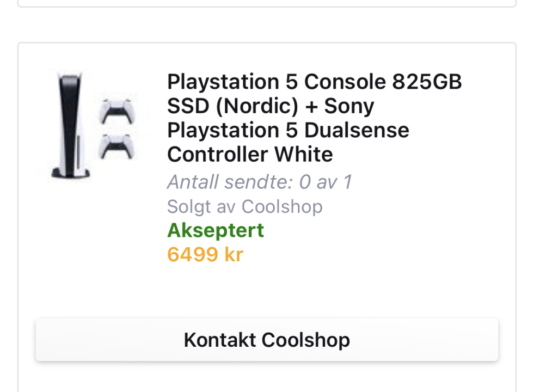
Task: Click the green Akseptert order status
Action: 215,230
